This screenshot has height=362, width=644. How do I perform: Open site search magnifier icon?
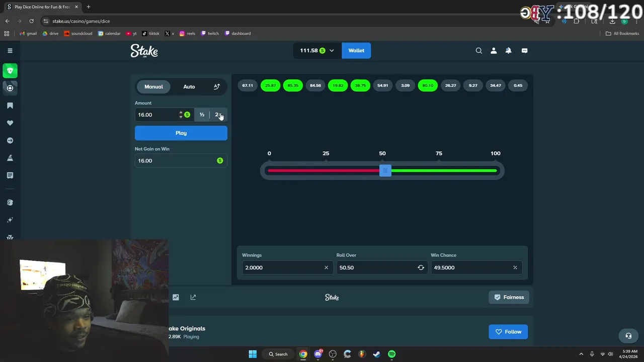point(479,51)
